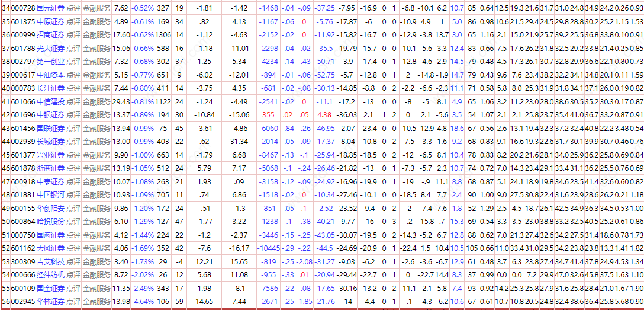The width and height of the screenshot is (644, 310).
Task: Open the 长城证券 stock link
Action: (50, 142)
